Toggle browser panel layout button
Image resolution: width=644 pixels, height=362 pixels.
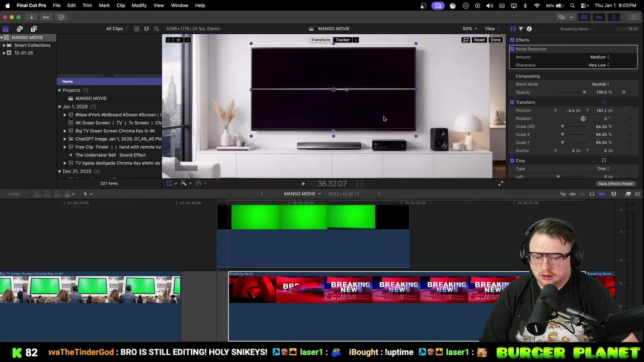[x=584, y=17]
